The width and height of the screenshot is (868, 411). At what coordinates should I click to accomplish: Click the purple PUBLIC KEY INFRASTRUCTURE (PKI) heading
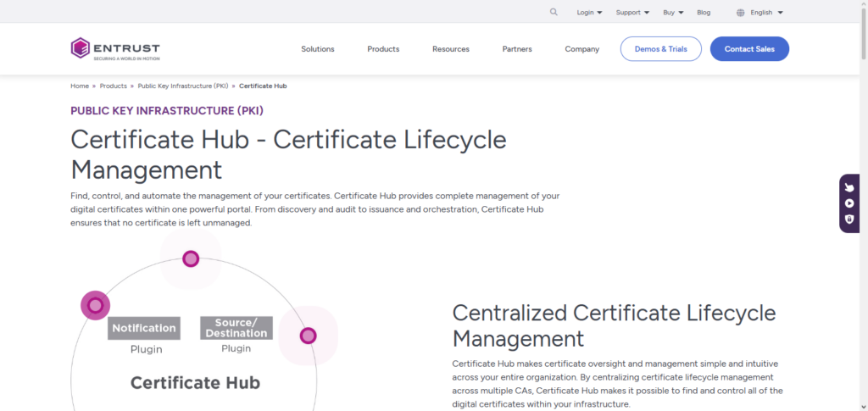167,111
